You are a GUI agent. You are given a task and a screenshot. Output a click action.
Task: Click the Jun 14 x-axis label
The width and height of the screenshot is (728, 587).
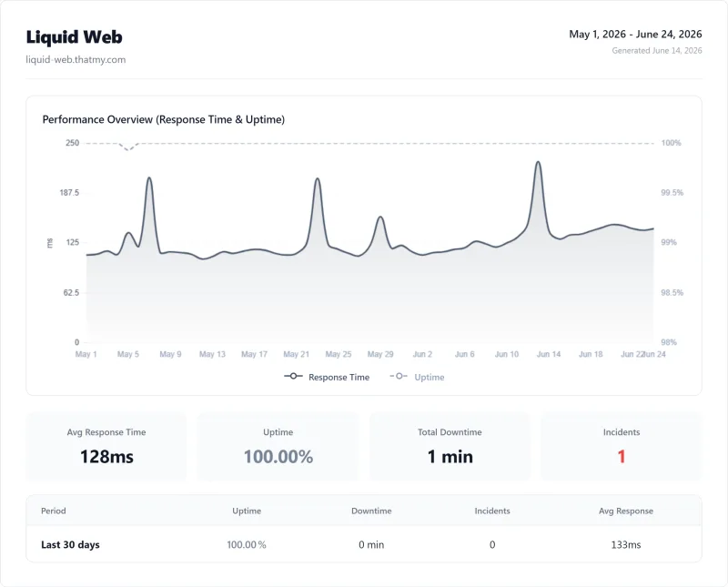[x=549, y=354]
